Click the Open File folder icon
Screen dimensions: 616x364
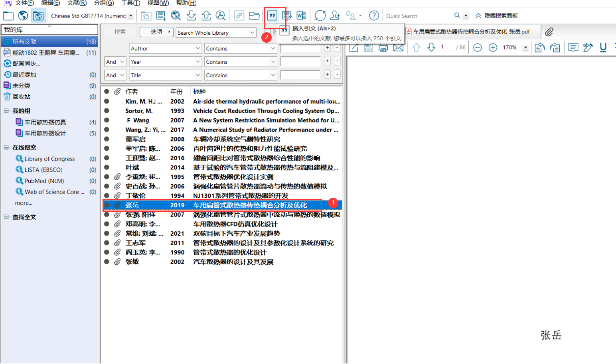pos(254,16)
